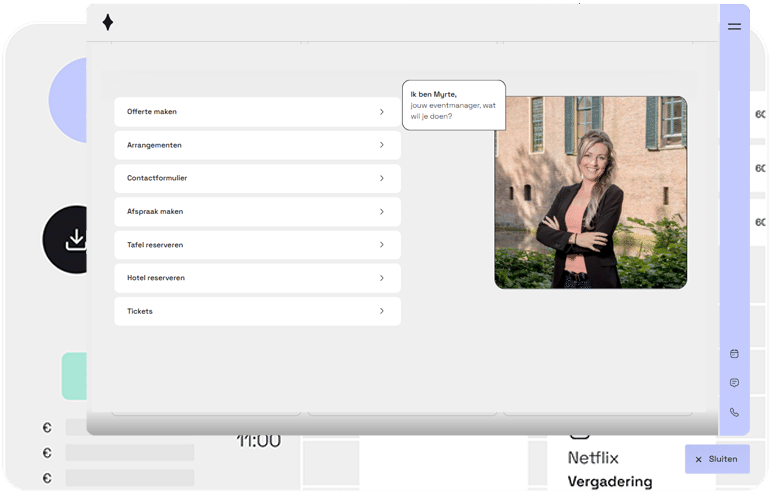Click the chevron on Arrangementen row
The width and height of the screenshot is (771, 494).
[x=382, y=145]
